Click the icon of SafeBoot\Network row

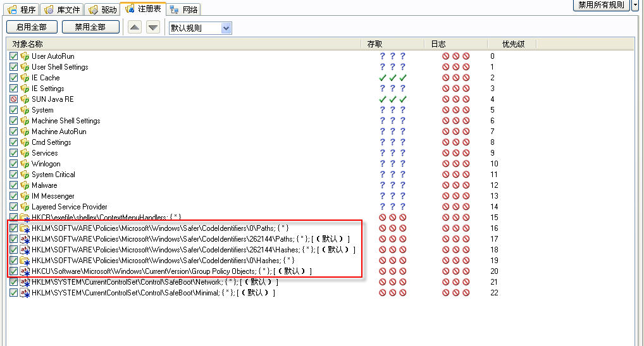[25, 282]
